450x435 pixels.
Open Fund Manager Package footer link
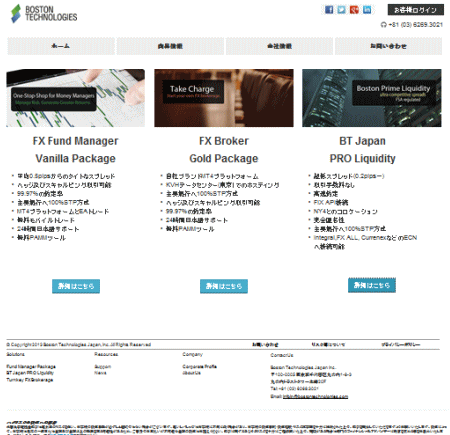pos(31,367)
